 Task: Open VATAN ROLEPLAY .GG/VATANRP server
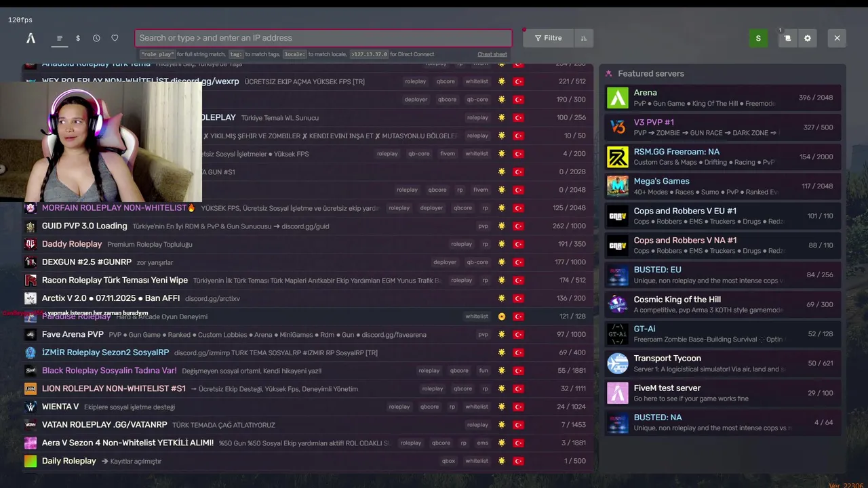tap(308, 425)
